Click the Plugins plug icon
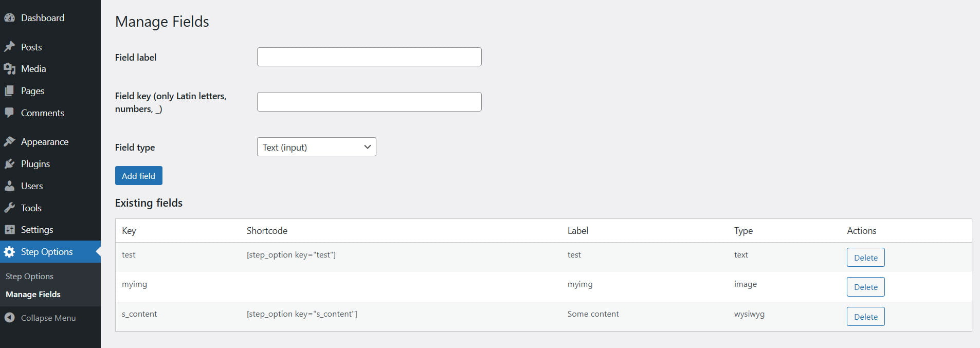The height and width of the screenshot is (348, 980). [9, 164]
